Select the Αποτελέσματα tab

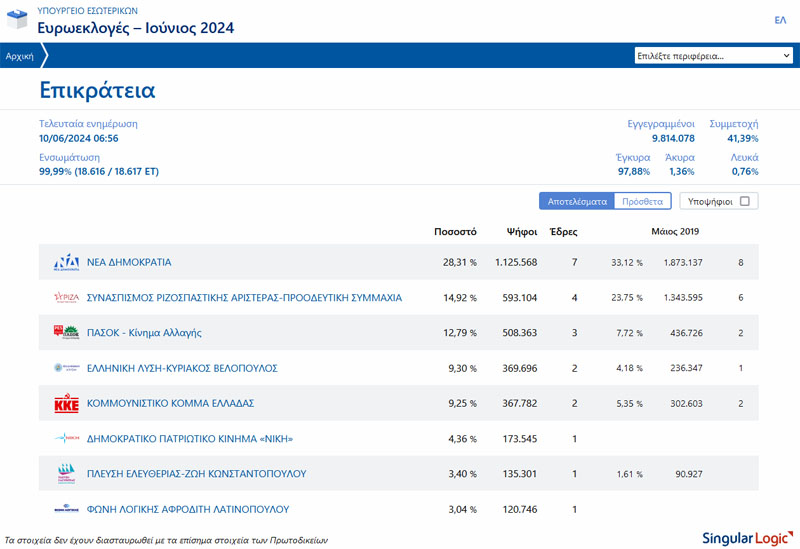pyautogui.click(x=577, y=201)
